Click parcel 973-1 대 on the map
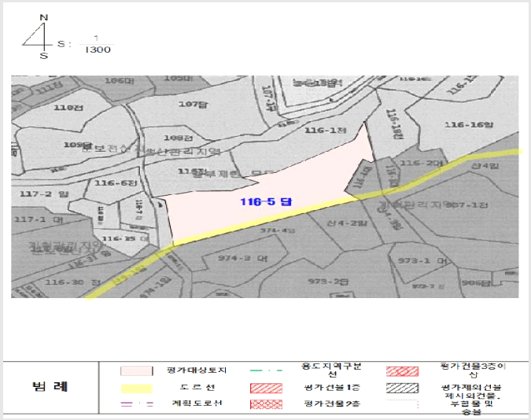This screenshot has width=531, height=420. pos(422,260)
